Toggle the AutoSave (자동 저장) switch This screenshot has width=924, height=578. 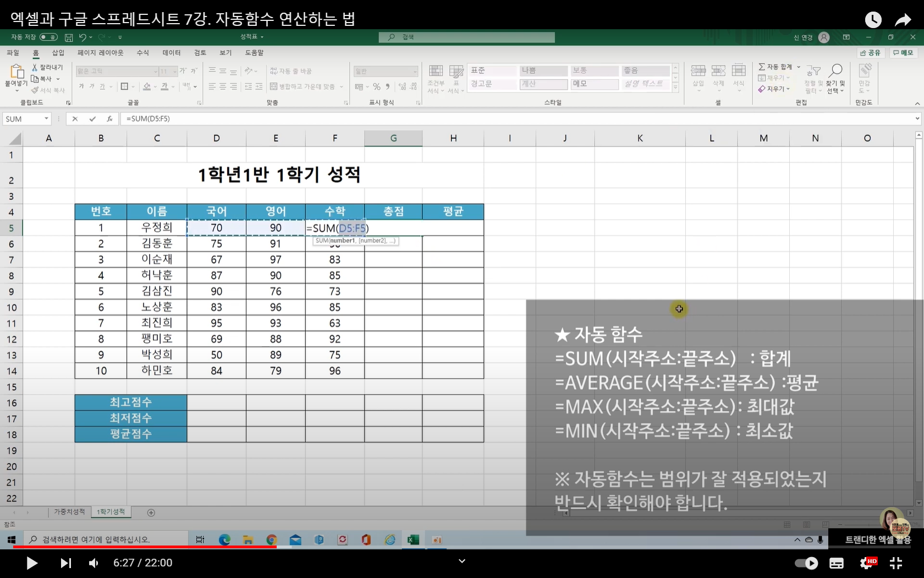click(x=49, y=37)
